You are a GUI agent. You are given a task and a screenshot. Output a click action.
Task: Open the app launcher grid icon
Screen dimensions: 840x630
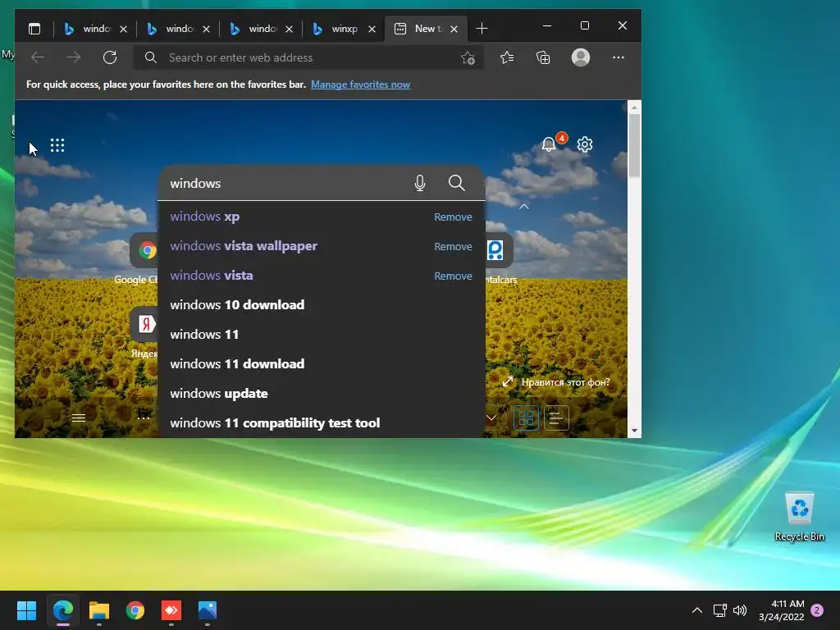pyautogui.click(x=57, y=145)
